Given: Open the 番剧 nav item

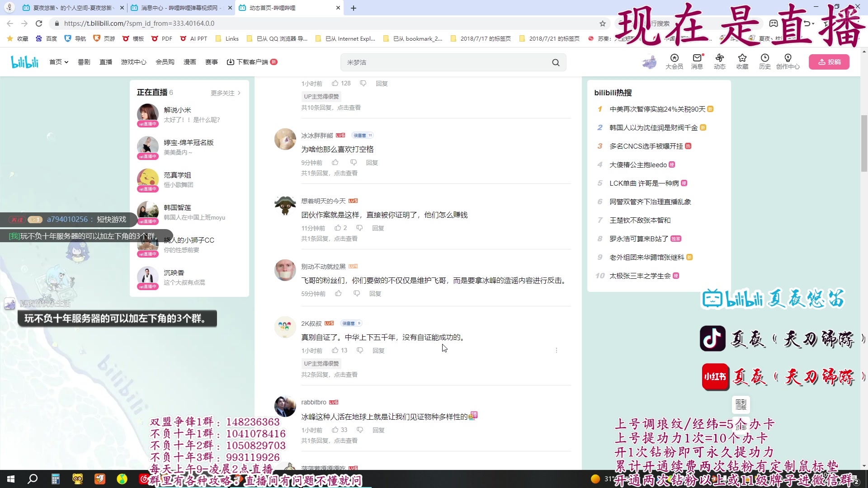Looking at the screenshot, I should pos(84,62).
